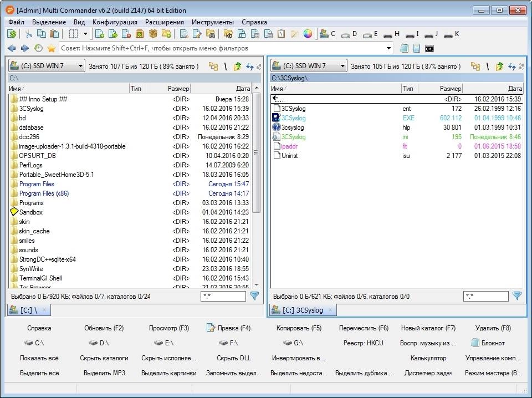This screenshot has height=398, width=532.
Task: Click the left panel vertical scrollbar
Action: coord(257,152)
